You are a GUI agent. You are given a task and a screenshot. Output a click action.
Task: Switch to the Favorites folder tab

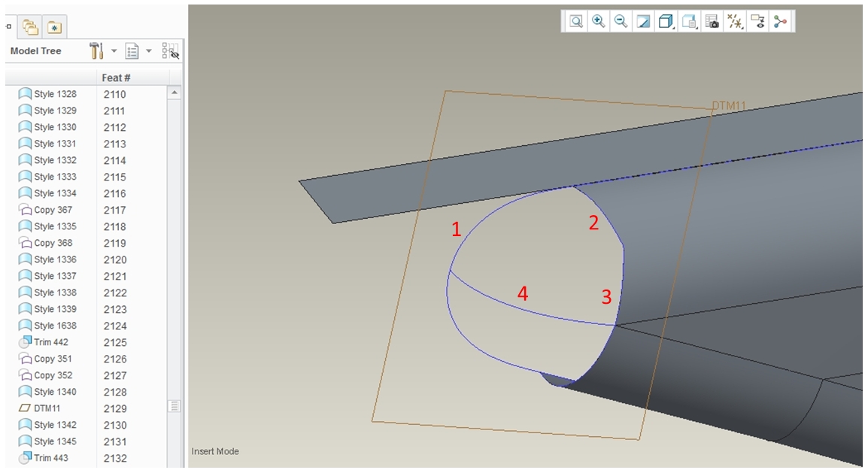pyautogui.click(x=54, y=27)
